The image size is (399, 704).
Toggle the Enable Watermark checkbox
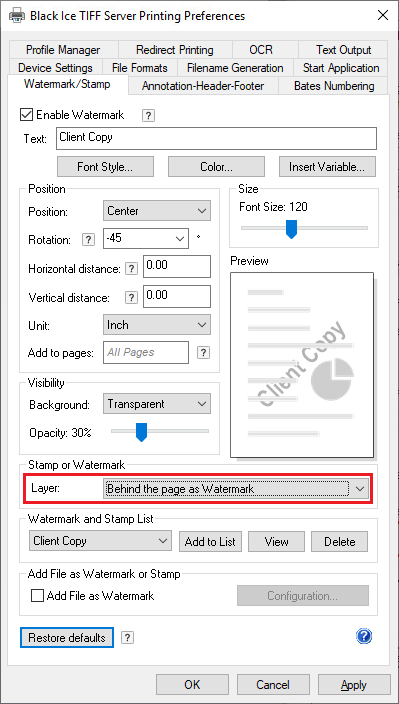(26, 115)
